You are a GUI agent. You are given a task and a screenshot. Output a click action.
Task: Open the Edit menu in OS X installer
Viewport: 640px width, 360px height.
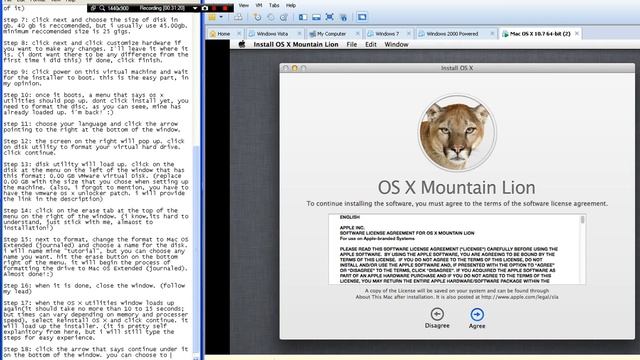371,44
